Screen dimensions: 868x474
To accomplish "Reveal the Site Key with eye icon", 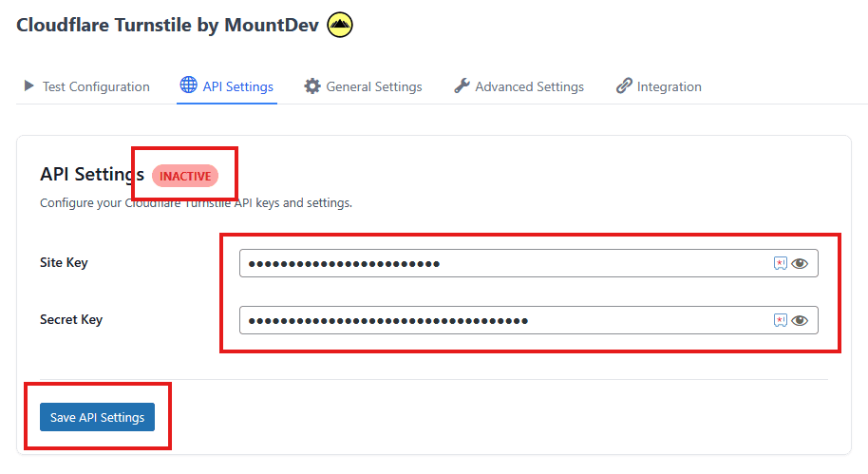I will click(x=800, y=263).
